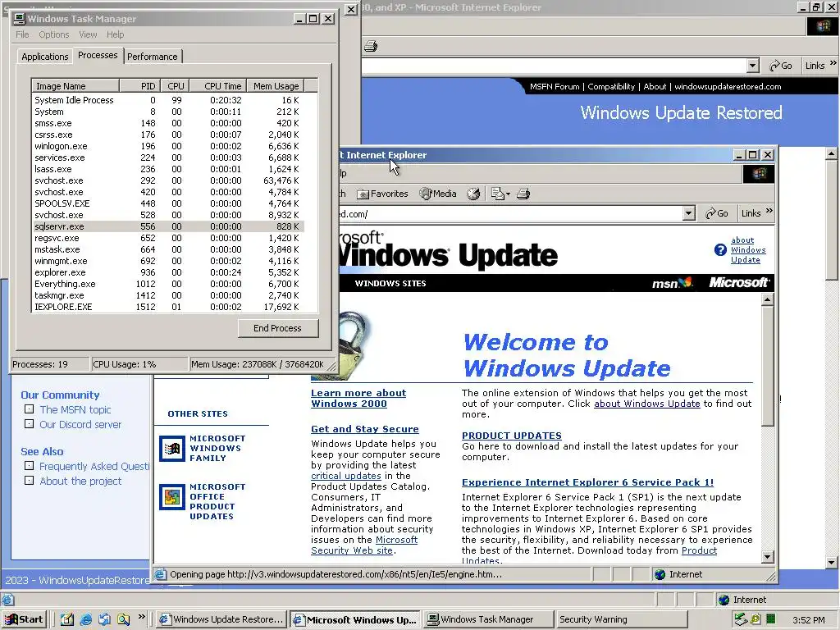Open the View menu in Task Manager
Screen dimensions: 840x630
tap(88, 34)
